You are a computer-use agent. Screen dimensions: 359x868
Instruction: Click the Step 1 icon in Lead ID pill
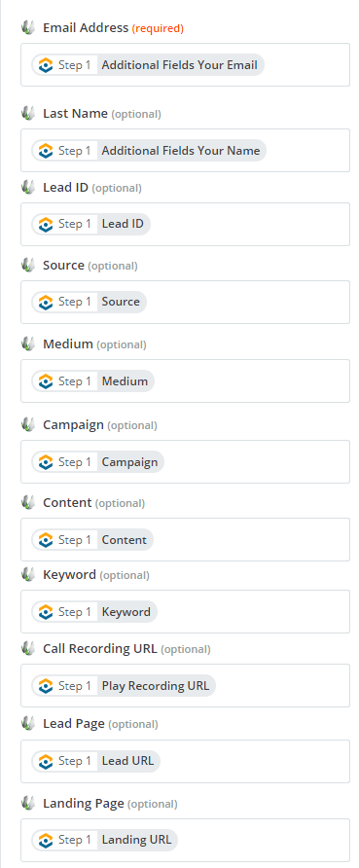[x=46, y=224]
